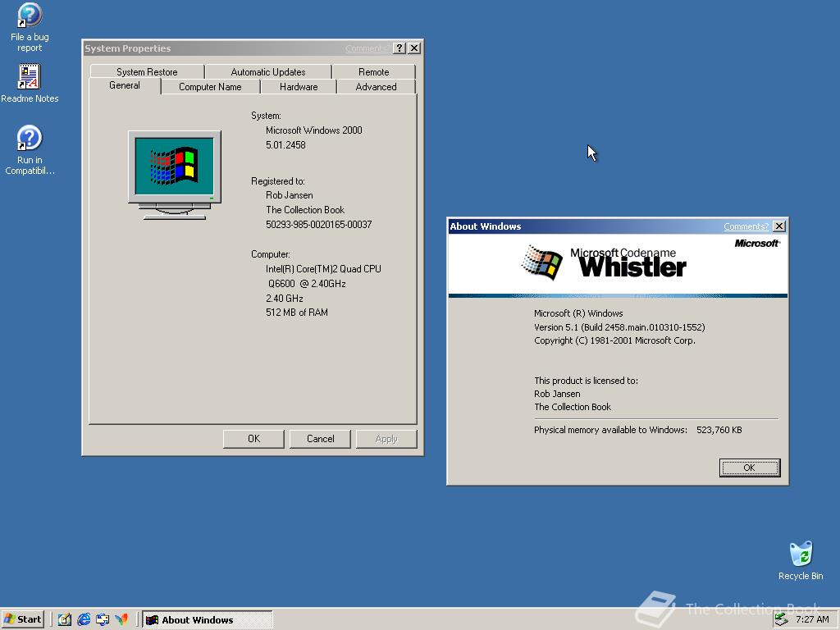Click OK in System Properties
Image resolution: width=840 pixels, height=630 pixels.
pyautogui.click(x=253, y=439)
